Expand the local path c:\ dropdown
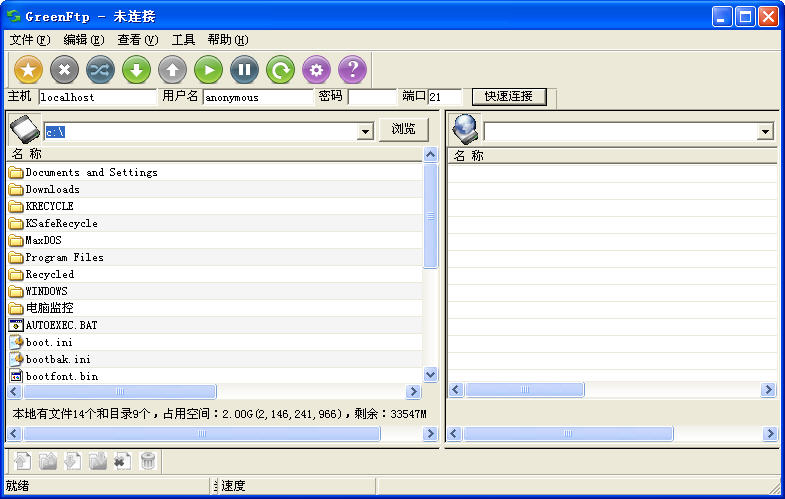785x499 pixels. pos(365,132)
